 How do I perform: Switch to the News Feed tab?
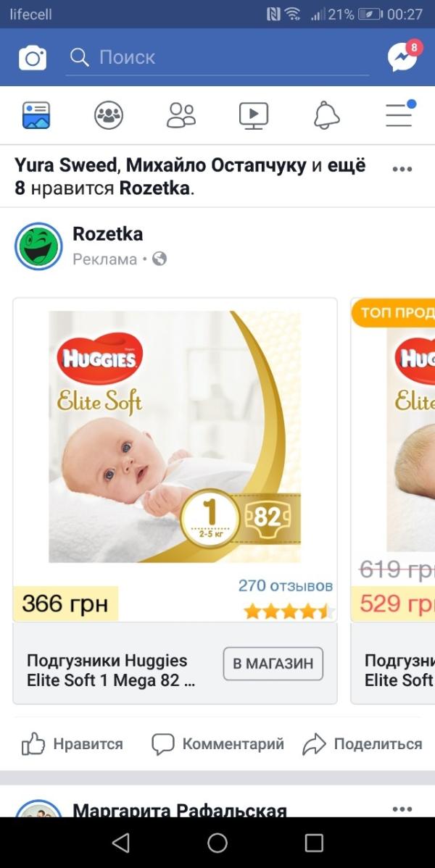36,115
